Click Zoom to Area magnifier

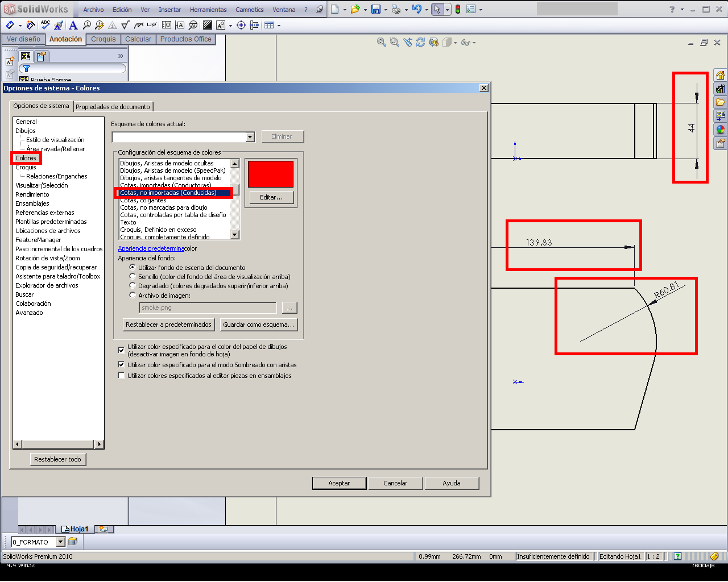click(x=394, y=42)
